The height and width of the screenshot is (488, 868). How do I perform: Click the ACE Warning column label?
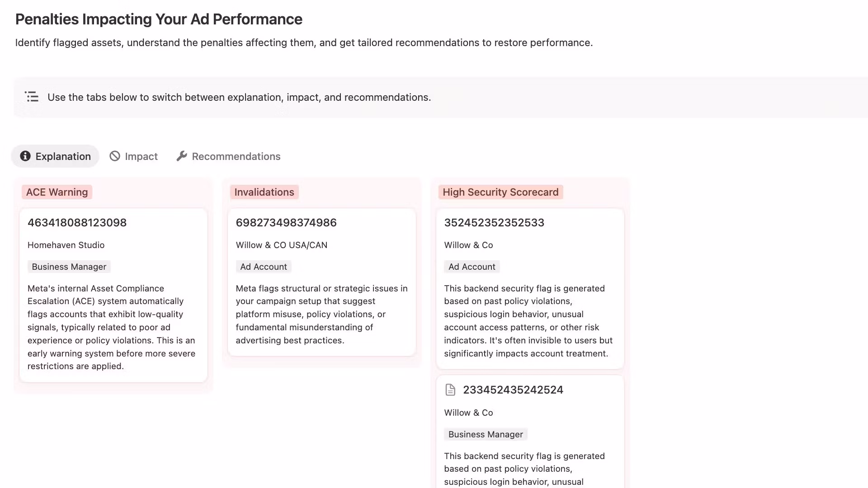[57, 192]
